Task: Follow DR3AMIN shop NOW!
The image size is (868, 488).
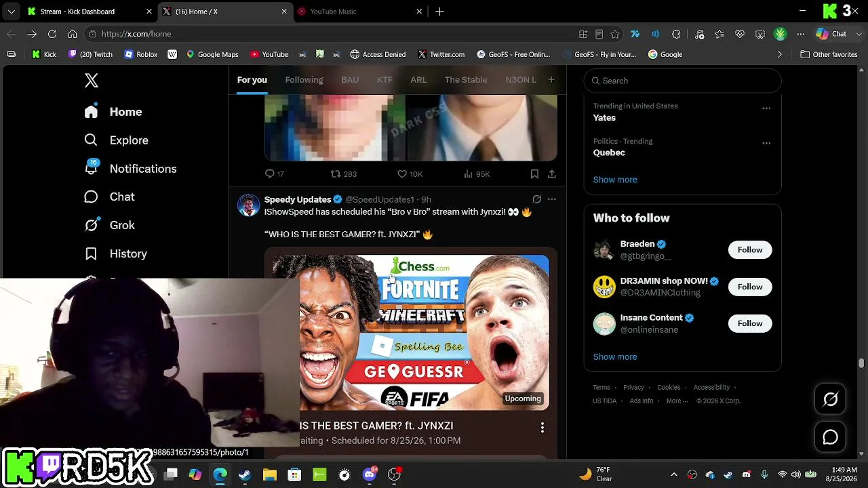Action: tap(750, 287)
